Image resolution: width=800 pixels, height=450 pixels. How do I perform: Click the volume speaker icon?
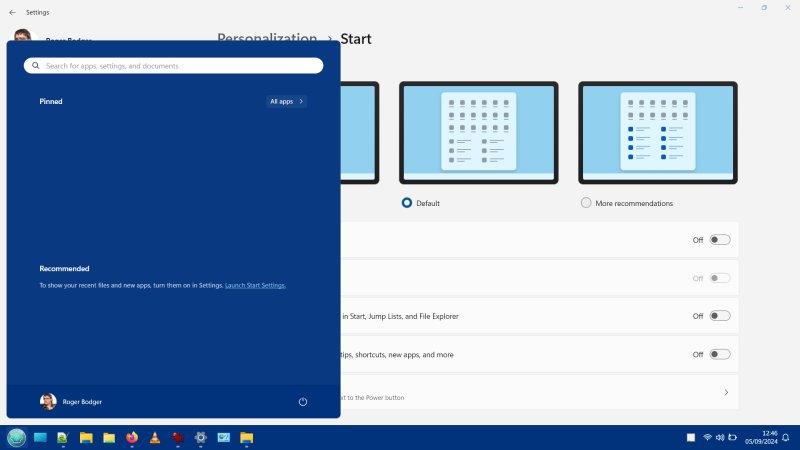(721, 437)
